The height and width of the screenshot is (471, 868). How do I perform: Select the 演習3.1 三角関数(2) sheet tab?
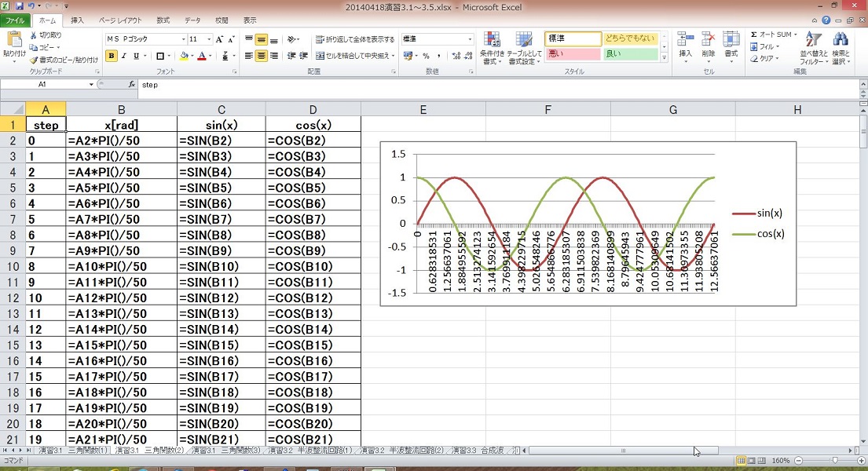[x=149, y=451]
